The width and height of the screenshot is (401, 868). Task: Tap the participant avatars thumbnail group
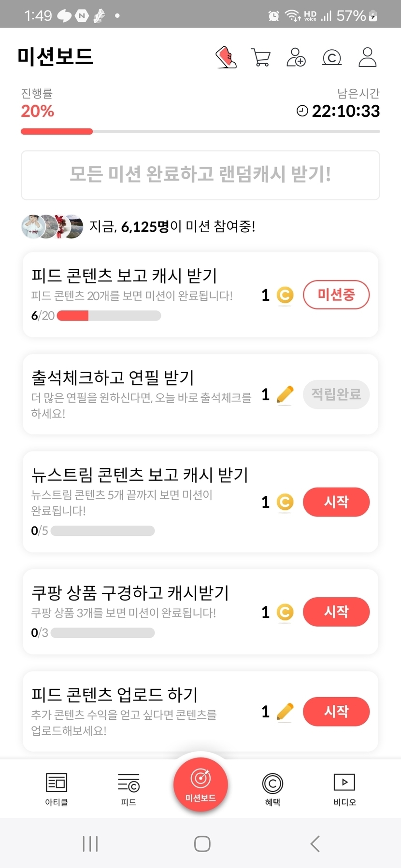[x=52, y=226]
